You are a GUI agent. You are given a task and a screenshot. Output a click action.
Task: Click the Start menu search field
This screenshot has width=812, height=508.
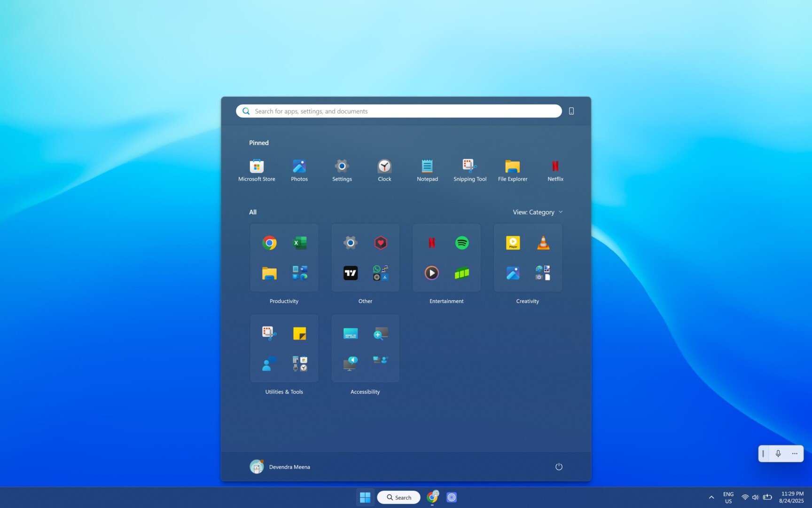point(398,111)
